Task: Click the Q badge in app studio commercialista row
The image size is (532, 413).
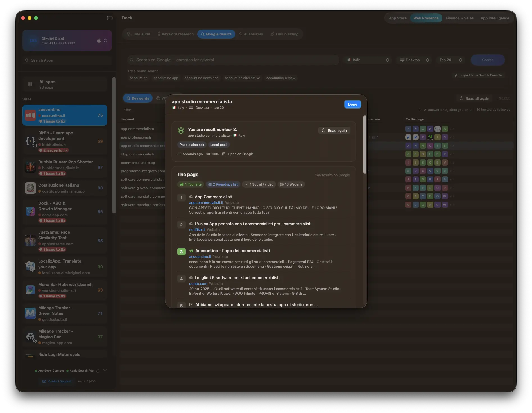Action: 430,146
